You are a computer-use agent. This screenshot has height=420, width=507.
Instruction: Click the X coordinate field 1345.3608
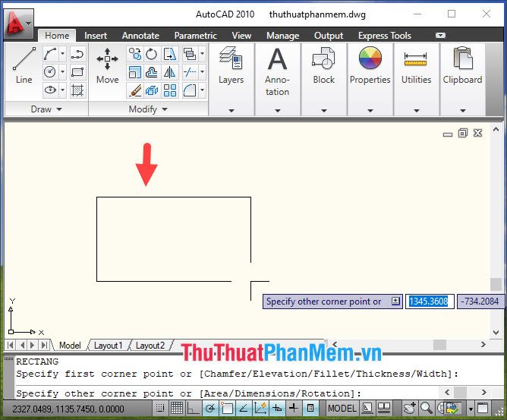click(x=430, y=302)
